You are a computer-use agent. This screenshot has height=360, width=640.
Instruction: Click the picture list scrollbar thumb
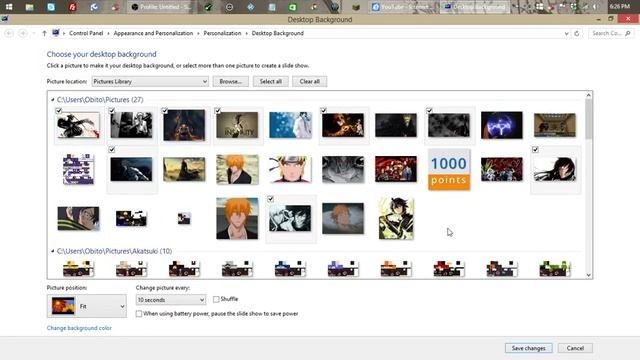[x=589, y=119]
